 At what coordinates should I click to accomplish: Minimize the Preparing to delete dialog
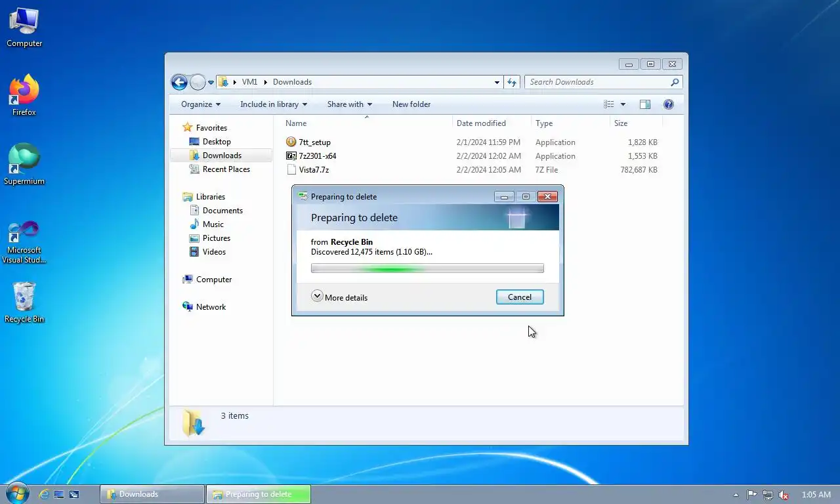pos(504,197)
